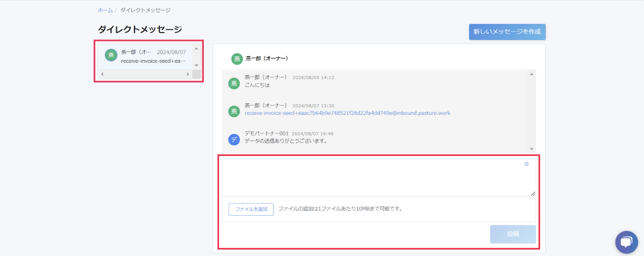Click green avatar beside email address message
This screenshot has width=644, height=256.
click(x=234, y=111)
